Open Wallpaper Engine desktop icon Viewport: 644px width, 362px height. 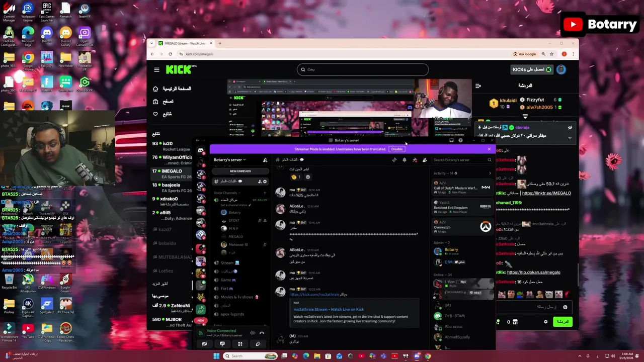click(x=28, y=11)
